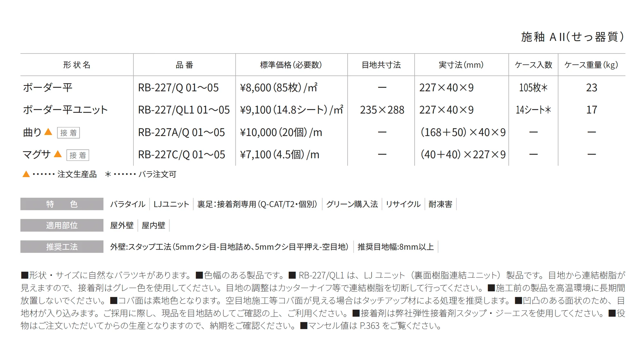Click the asterisk in the バラ注文可 legend
This screenshot has height=349, width=644.
click(x=108, y=174)
